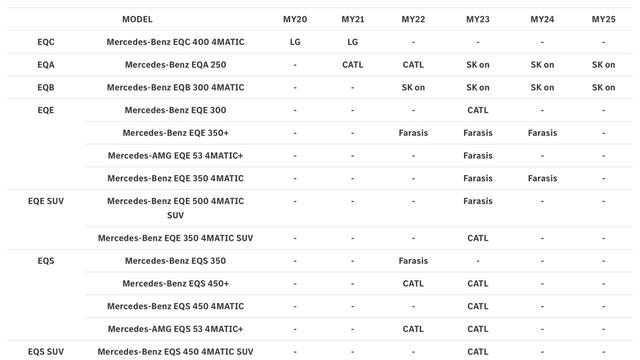The image size is (640, 360).
Task: Select Mercedes-Benz EQB 300 4MATIC text
Action: tap(176, 87)
